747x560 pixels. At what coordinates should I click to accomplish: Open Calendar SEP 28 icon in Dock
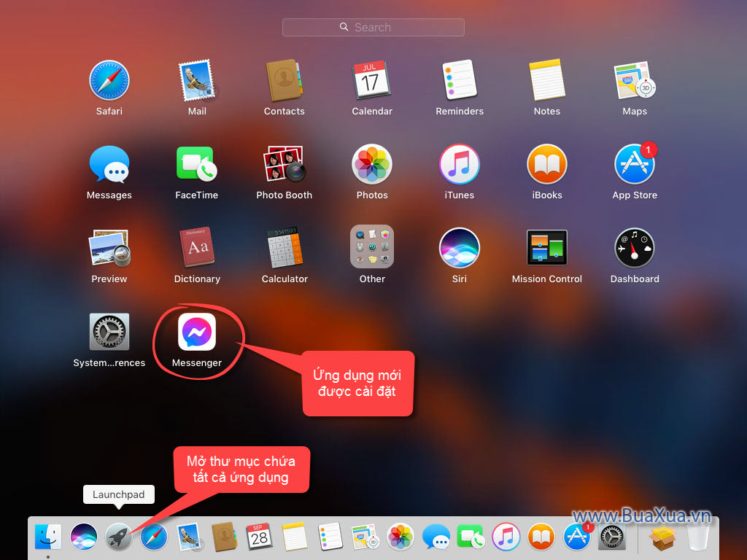pyautogui.click(x=260, y=537)
